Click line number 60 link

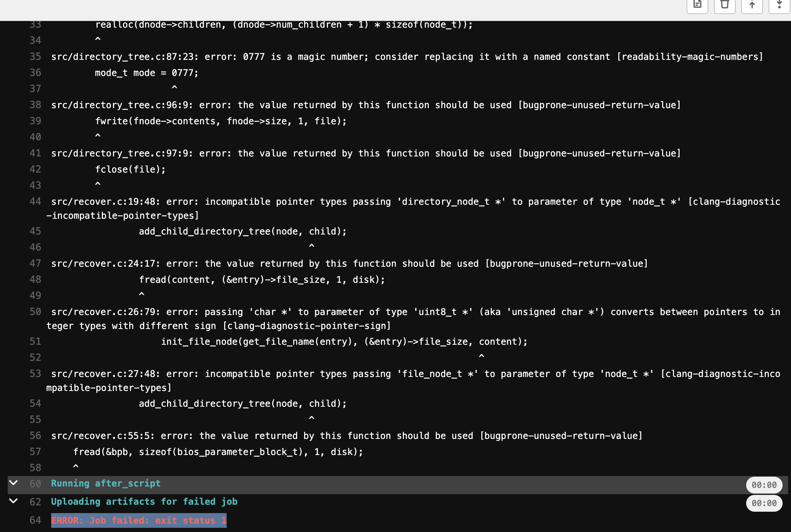pos(35,484)
